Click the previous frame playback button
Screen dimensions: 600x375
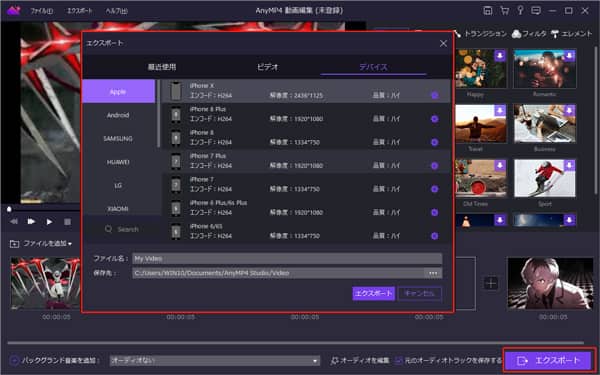(x=14, y=222)
